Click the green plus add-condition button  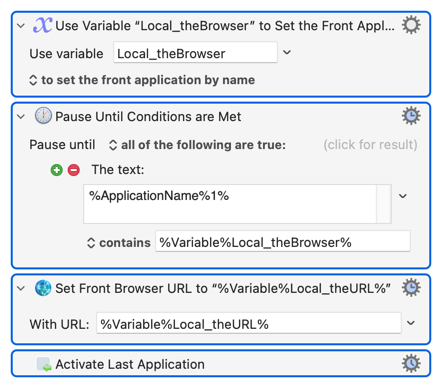point(57,170)
